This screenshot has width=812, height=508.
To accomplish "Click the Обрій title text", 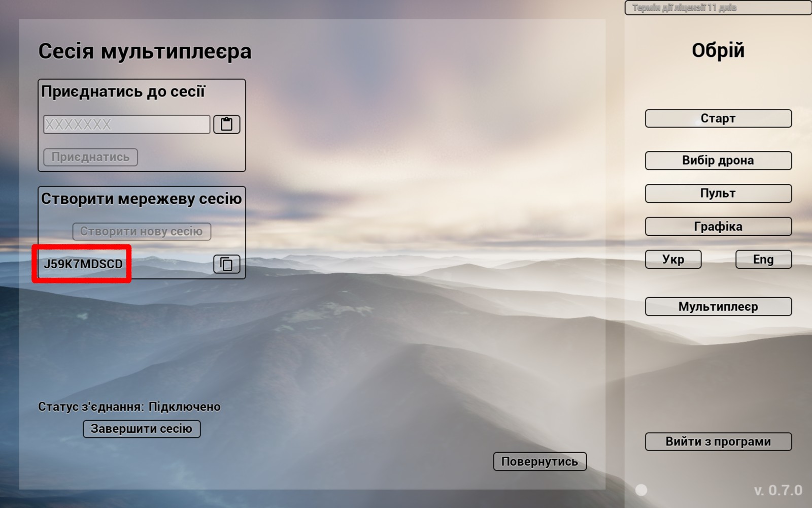I will pyautogui.click(x=718, y=50).
